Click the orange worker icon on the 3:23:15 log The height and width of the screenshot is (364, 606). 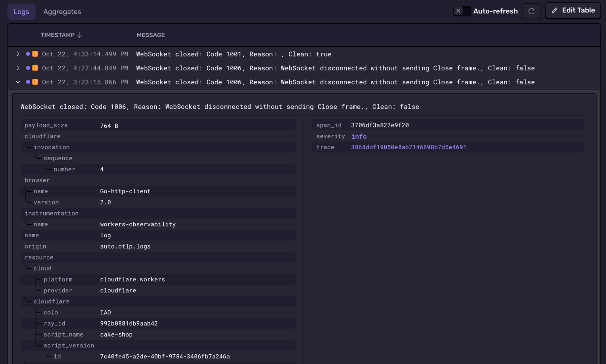point(34,82)
